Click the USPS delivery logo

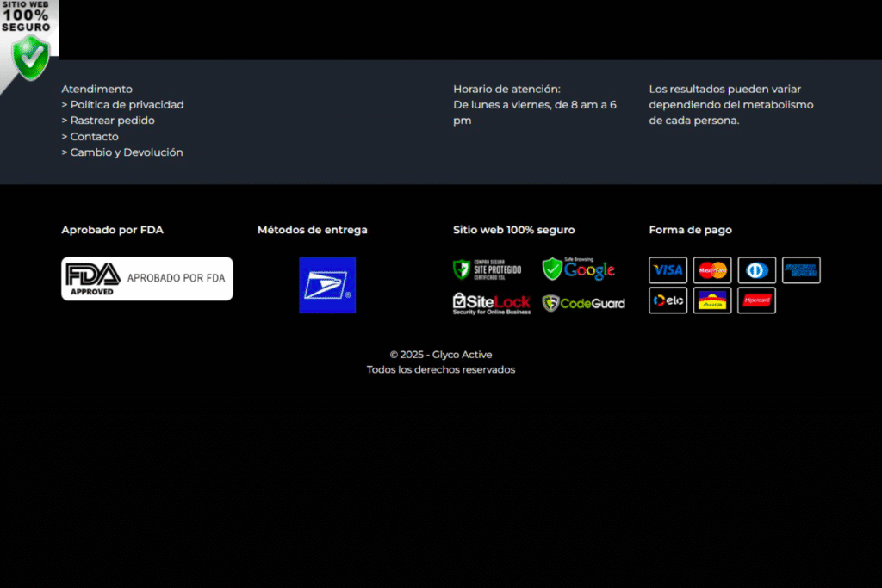[x=327, y=285]
